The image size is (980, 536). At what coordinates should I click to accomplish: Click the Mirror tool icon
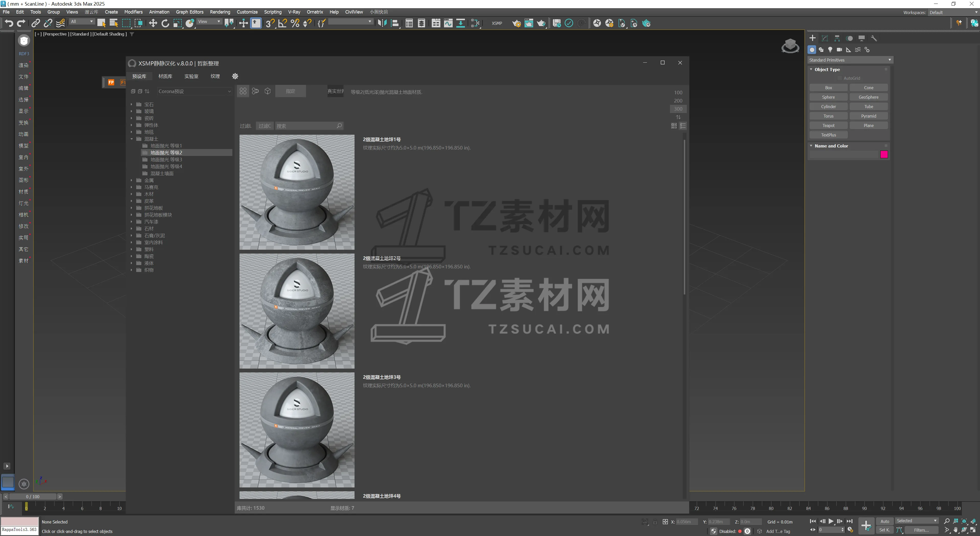coord(382,23)
